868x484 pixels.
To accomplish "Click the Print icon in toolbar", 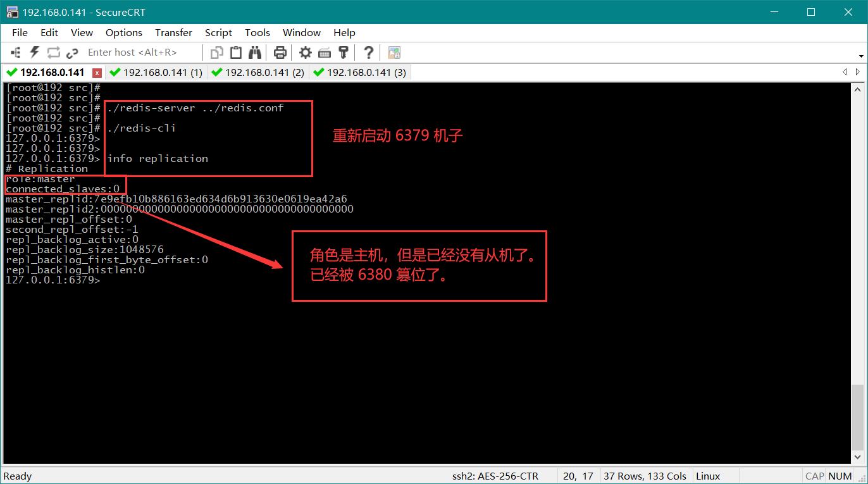I will coord(280,53).
